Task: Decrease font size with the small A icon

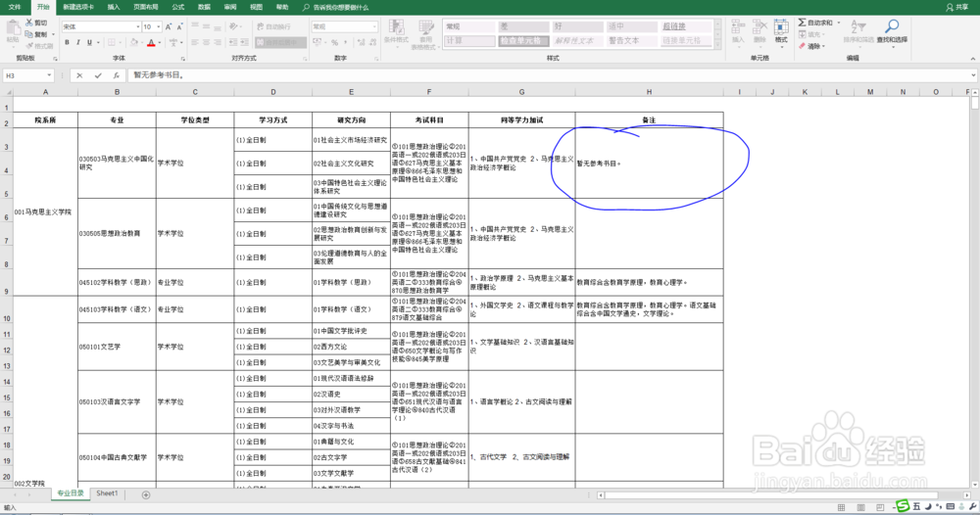Action: (x=179, y=26)
